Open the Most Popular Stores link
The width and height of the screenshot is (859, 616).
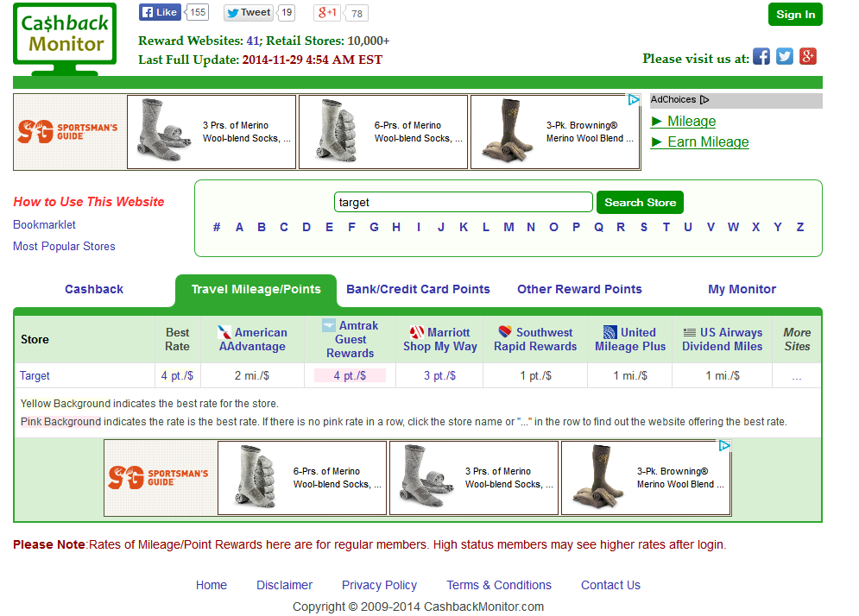coord(64,247)
